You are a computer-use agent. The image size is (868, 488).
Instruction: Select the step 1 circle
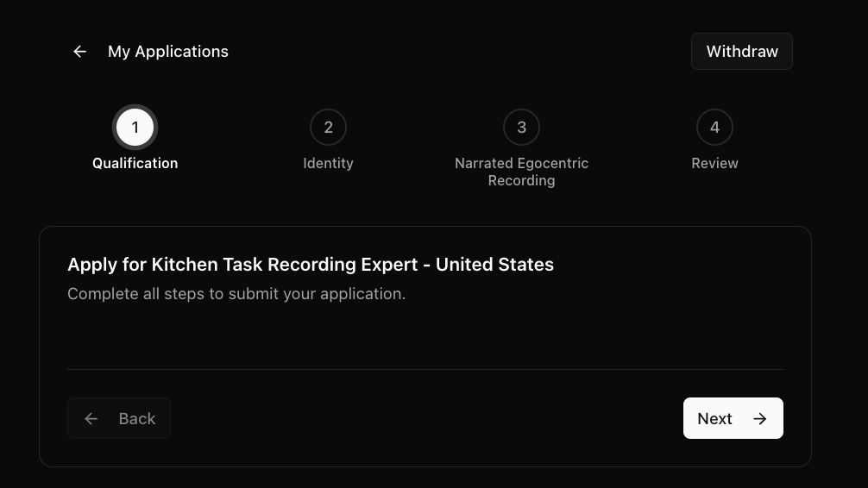pos(135,128)
